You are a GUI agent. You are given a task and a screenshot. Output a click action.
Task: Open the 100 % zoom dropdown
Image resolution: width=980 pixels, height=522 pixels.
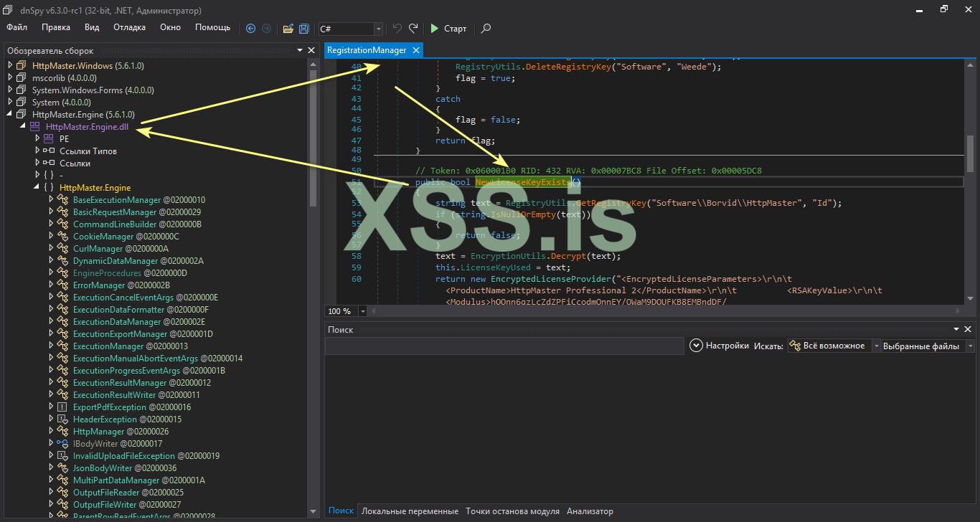[362, 311]
